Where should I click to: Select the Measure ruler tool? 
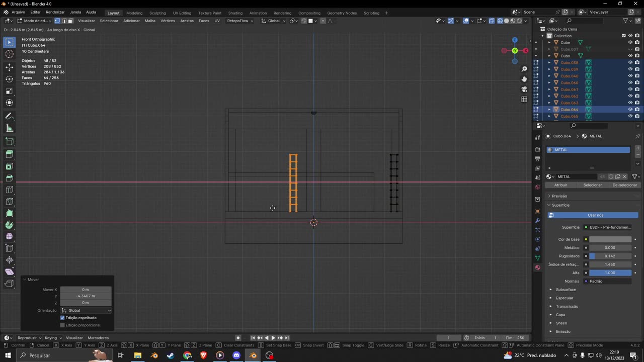[10, 128]
